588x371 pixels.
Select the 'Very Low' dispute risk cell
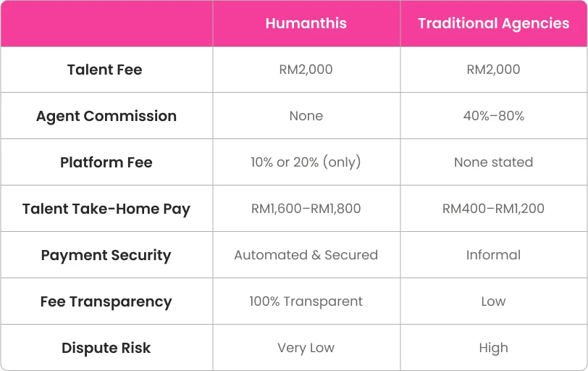(306, 348)
